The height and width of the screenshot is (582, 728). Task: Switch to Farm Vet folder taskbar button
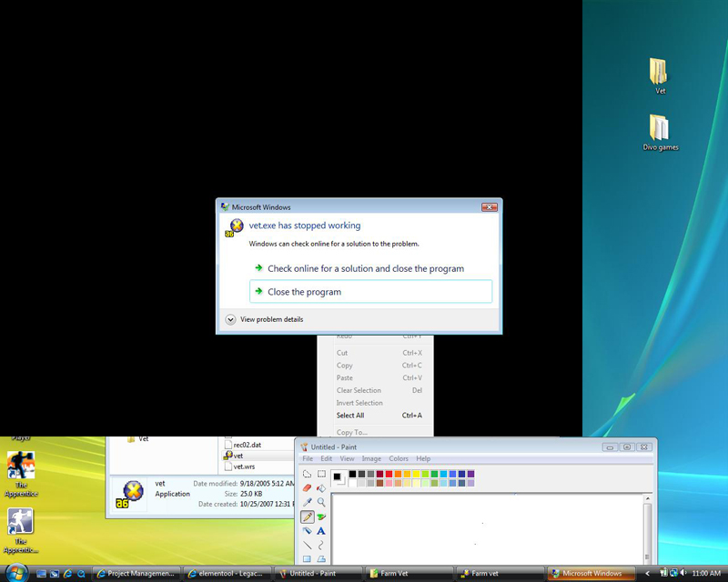409,574
